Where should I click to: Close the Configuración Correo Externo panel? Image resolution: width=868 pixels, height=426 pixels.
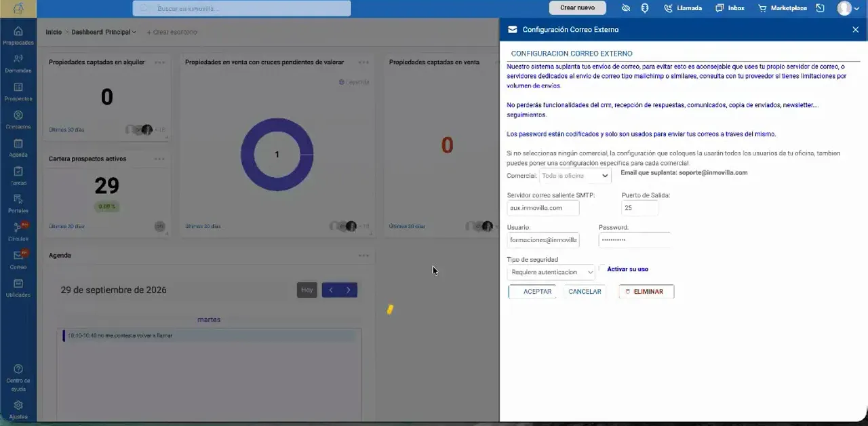point(855,30)
